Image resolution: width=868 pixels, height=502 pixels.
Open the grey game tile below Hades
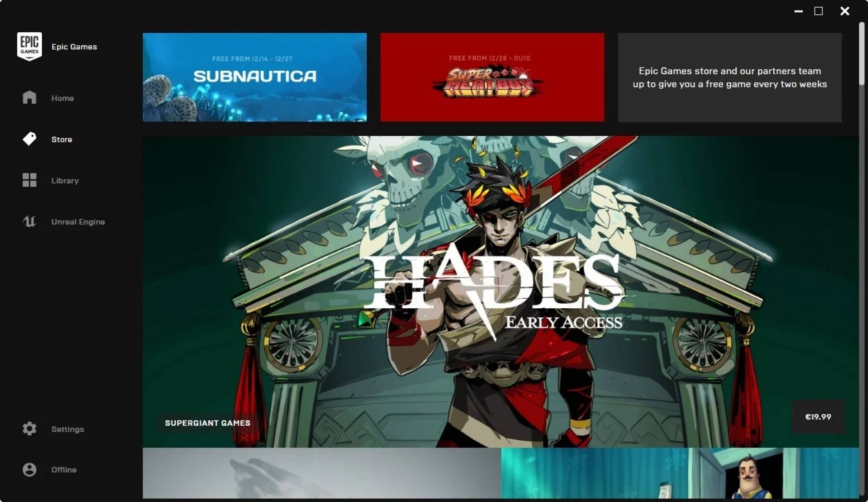pyautogui.click(x=322, y=473)
